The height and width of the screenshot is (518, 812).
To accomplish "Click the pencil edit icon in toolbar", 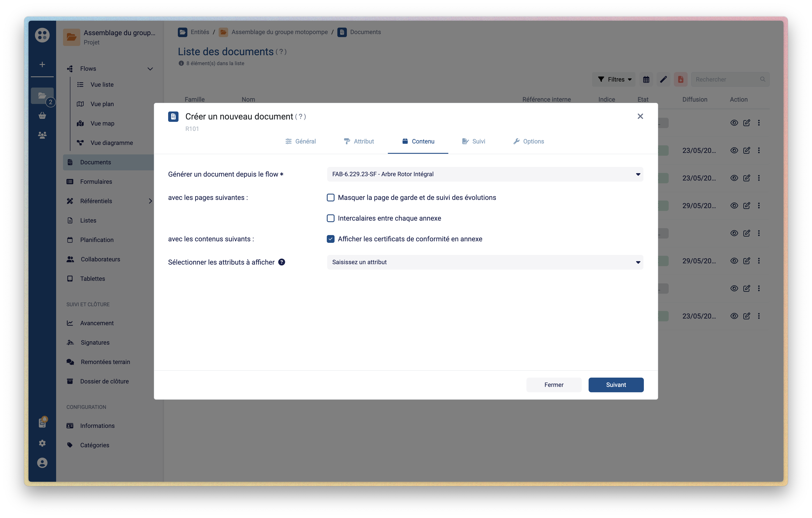I will point(663,80).
